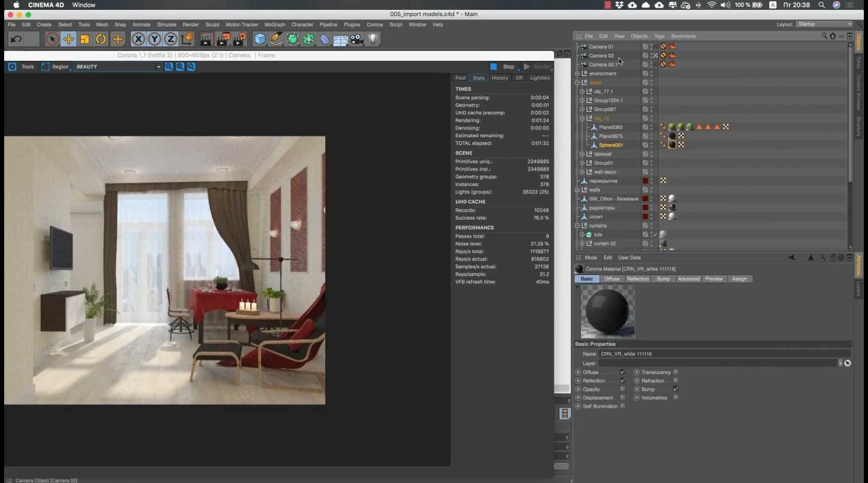Switch to the LightMix tab
Image resolution: width=868 pixels, height=483 pixels.
[540, 78]
